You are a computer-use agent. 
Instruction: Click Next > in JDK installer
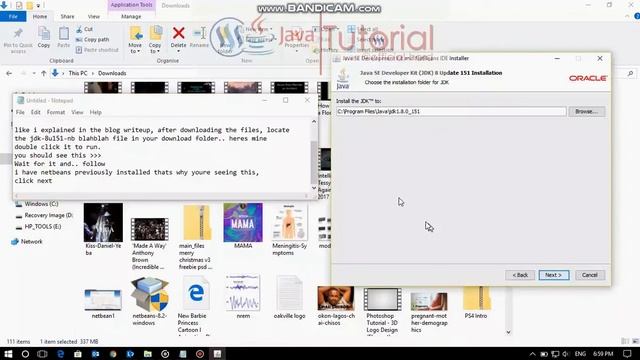pos(553,275)
